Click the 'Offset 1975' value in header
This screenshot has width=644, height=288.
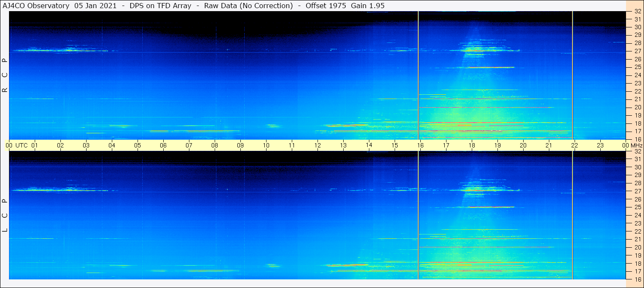(326, 6)
